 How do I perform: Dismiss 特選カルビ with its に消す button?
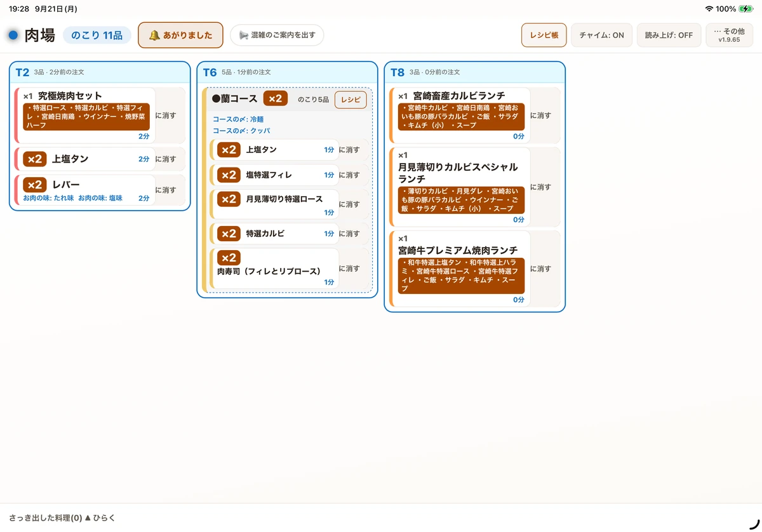(353, 234)
